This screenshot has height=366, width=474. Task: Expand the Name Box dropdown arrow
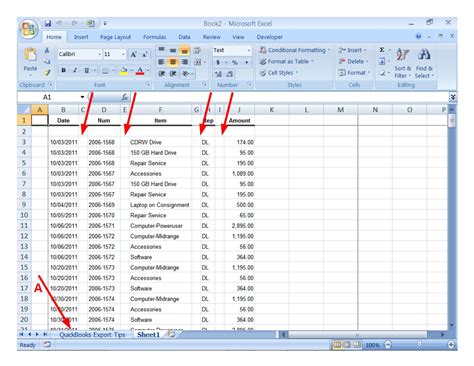pyautogui.click(x=82, y=97)
